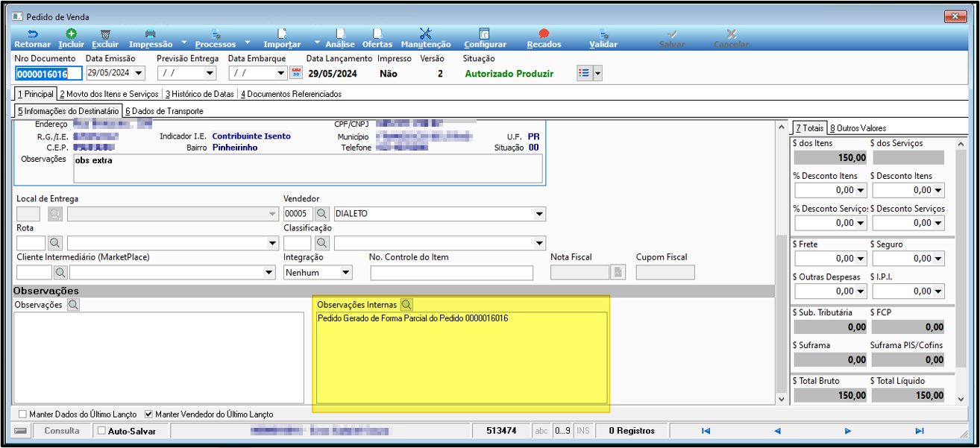The height and width of the screenshot is (448, 980).
Task: Open the 3 Histórico de Datas tab
Action: pyautogui.click(x=200, y=94)
